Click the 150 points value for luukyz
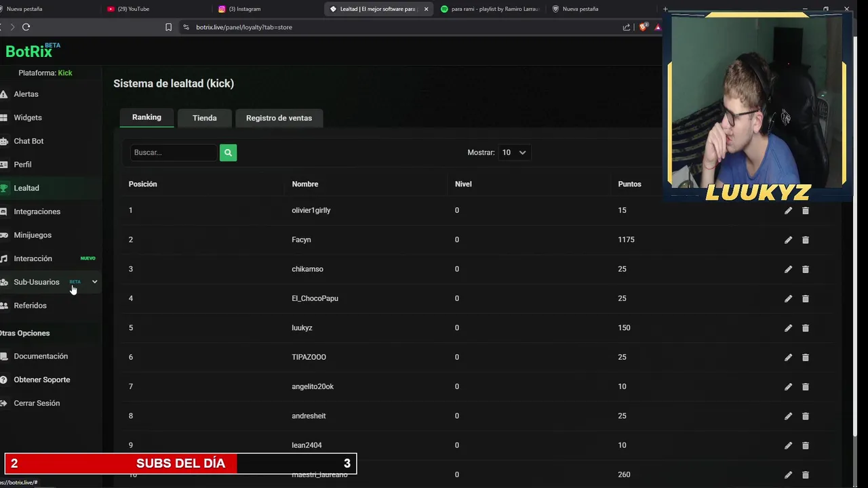 [624, 328]
